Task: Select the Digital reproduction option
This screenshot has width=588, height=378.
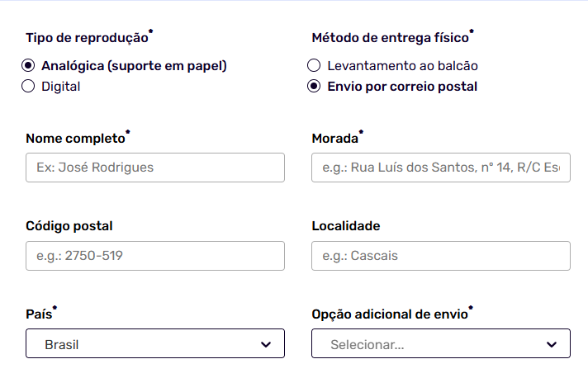Action: click(29, 86)
